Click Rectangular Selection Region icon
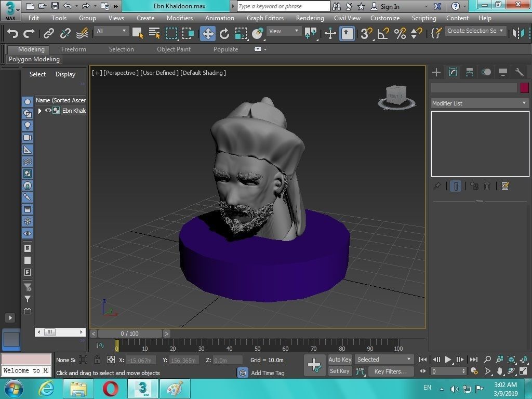The width and height of the screenshot is (532, 399). point(171,33)
